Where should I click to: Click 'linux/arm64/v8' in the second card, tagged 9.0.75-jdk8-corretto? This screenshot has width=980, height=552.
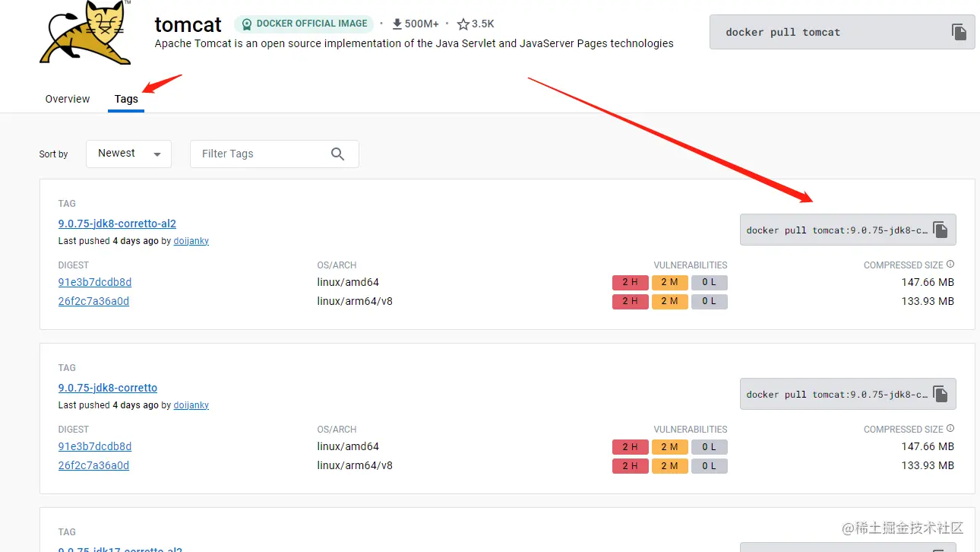click(355, 465)
